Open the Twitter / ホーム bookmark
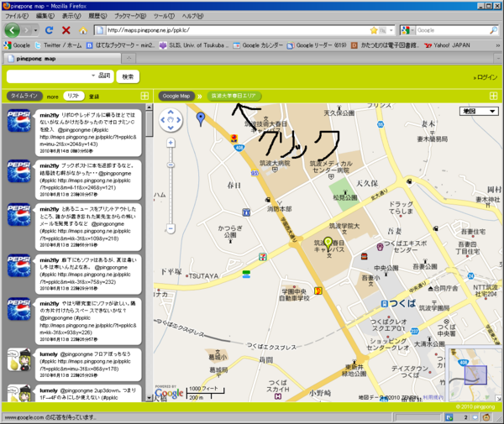Screen dimensions: 504x424 (58, 45)
